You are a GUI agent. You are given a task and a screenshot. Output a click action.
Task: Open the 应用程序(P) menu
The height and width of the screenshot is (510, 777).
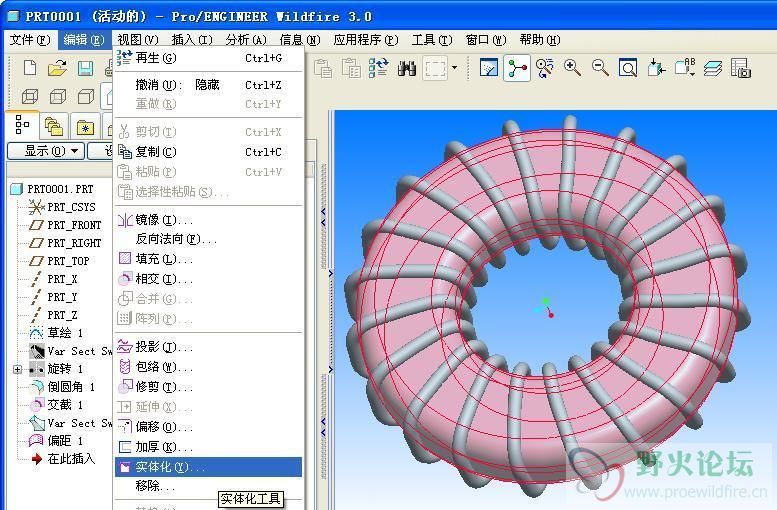[366, 40]
